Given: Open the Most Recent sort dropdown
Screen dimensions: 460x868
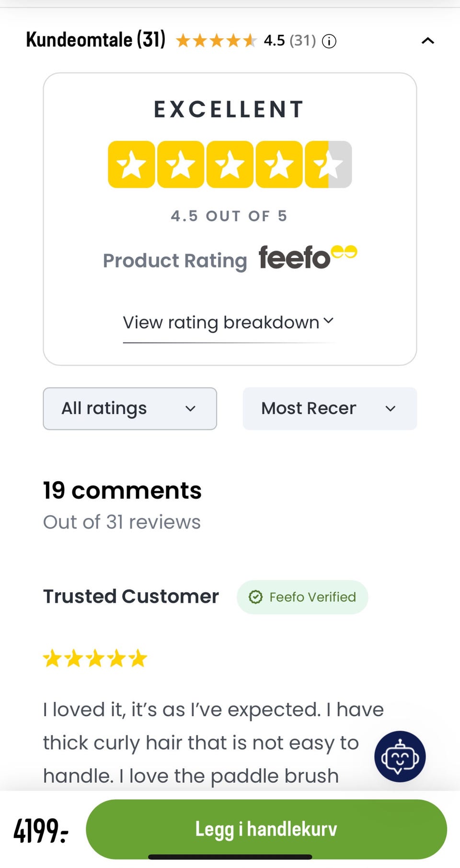Looking at the screenshot, I should 330,408.
